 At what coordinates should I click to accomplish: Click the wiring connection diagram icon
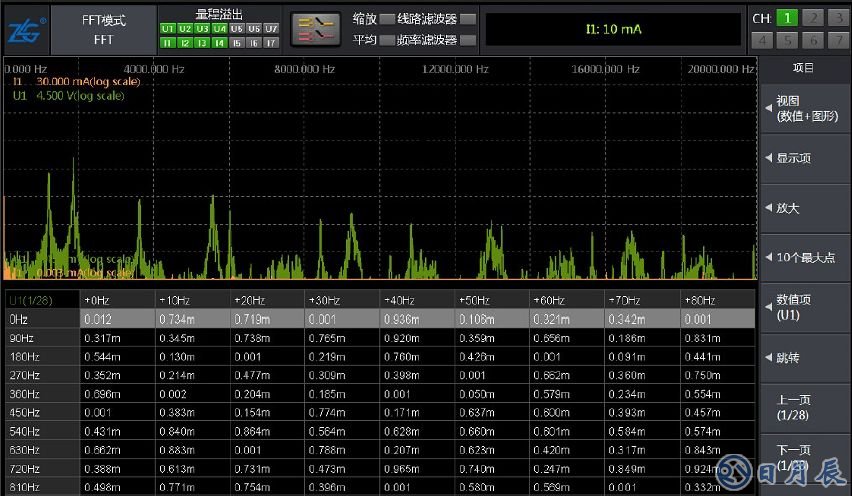point(316,29)
